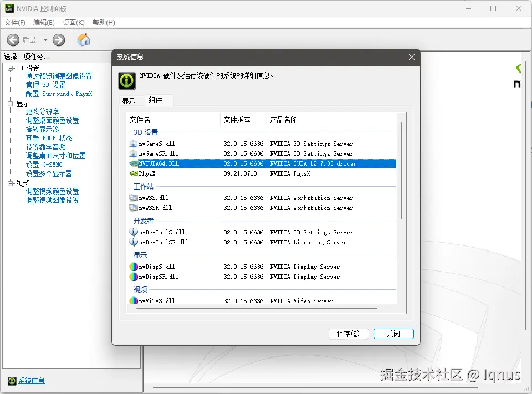Click the nvGameSR.dll file icon

(x=134, y=153)
